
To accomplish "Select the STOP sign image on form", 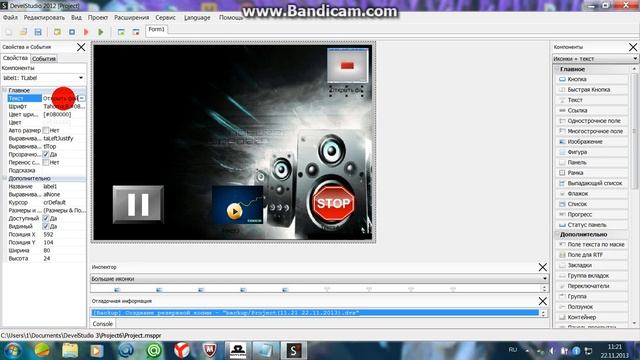I will [x=333, y=203].
